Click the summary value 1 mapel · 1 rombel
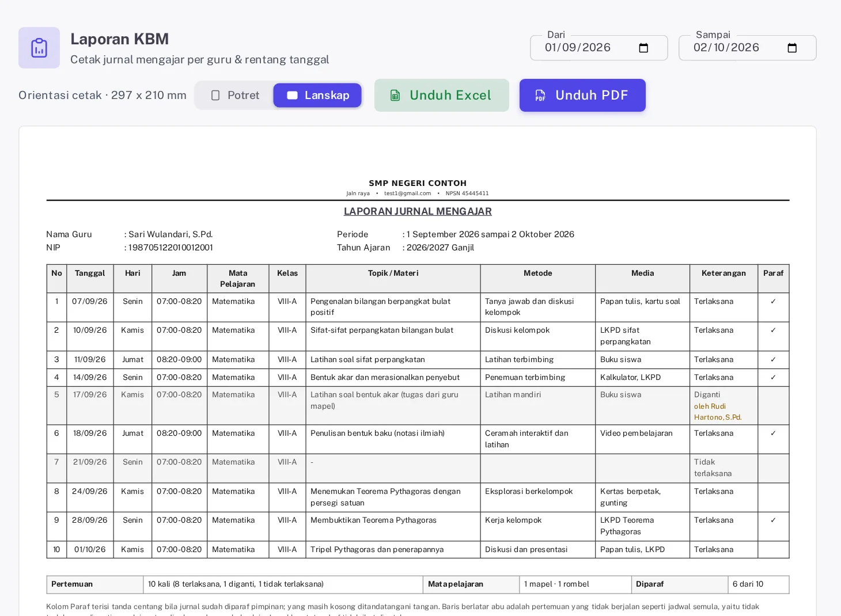Viewport: 841px width, 616px height. [556, 584]
